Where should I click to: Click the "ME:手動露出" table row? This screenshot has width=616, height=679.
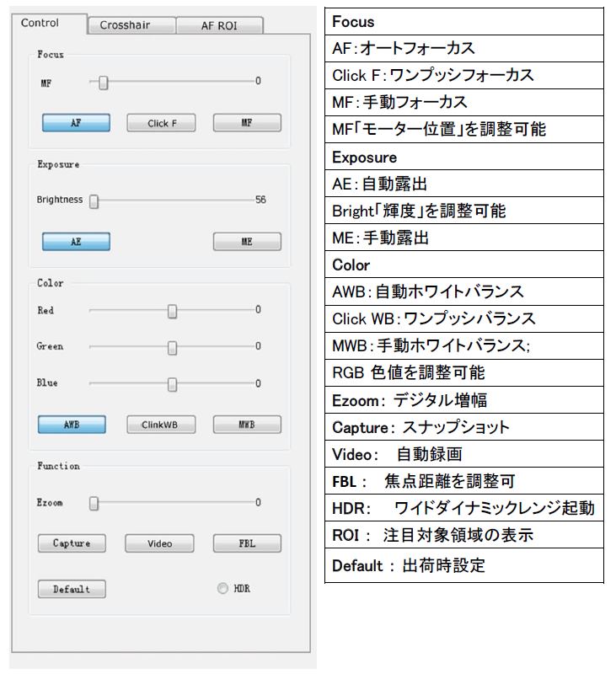(x=464, y=238)
